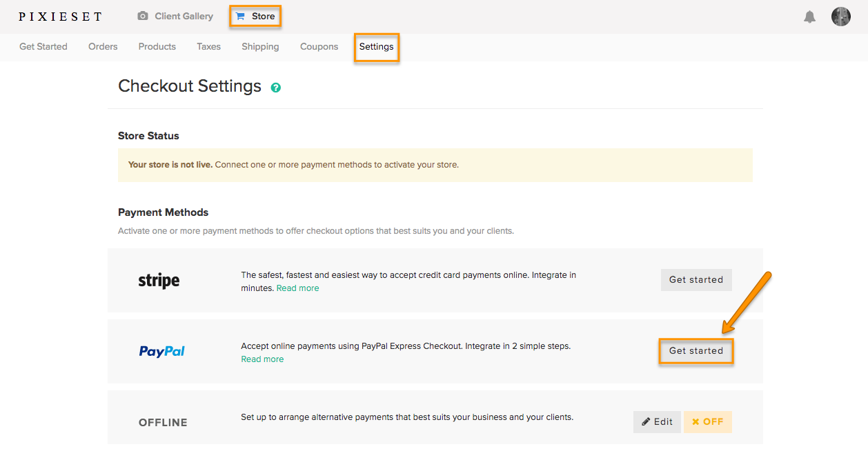Edit the Offline payment method
This screenshot has height=460, width=868.
pos(657,422)
